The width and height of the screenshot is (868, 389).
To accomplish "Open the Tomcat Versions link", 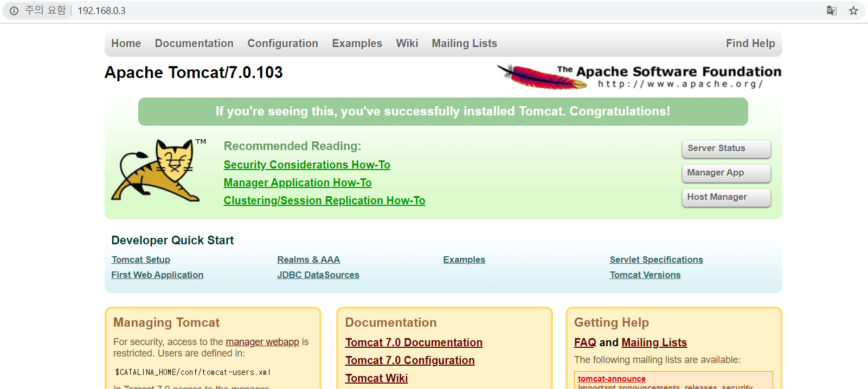I will point(645,275).
